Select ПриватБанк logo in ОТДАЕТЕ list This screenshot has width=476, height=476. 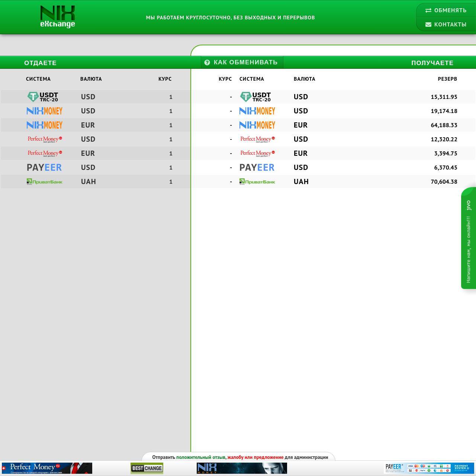coord(45,181)
